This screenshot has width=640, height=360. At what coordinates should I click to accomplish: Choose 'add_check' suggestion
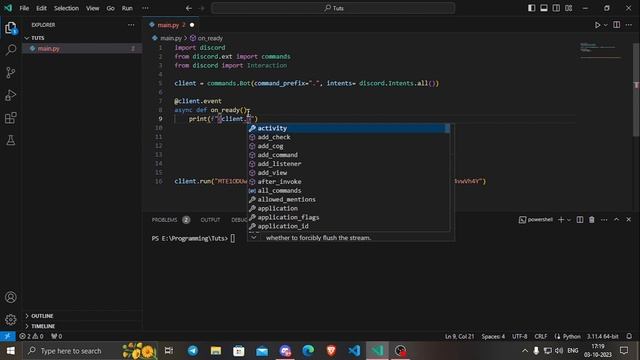coord(349,137)
